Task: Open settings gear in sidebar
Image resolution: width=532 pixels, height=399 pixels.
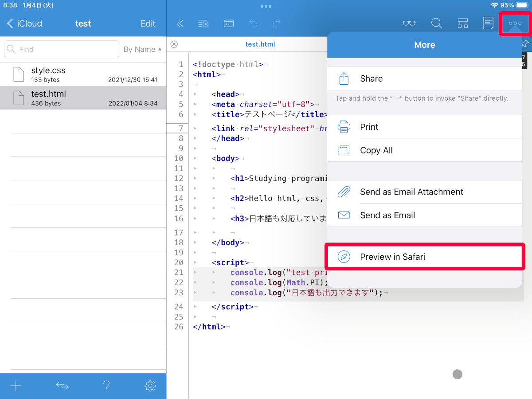Action: point(150,386)
